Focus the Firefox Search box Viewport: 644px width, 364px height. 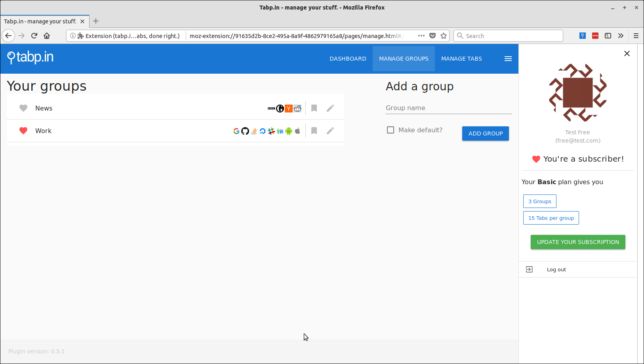(509, 36)
